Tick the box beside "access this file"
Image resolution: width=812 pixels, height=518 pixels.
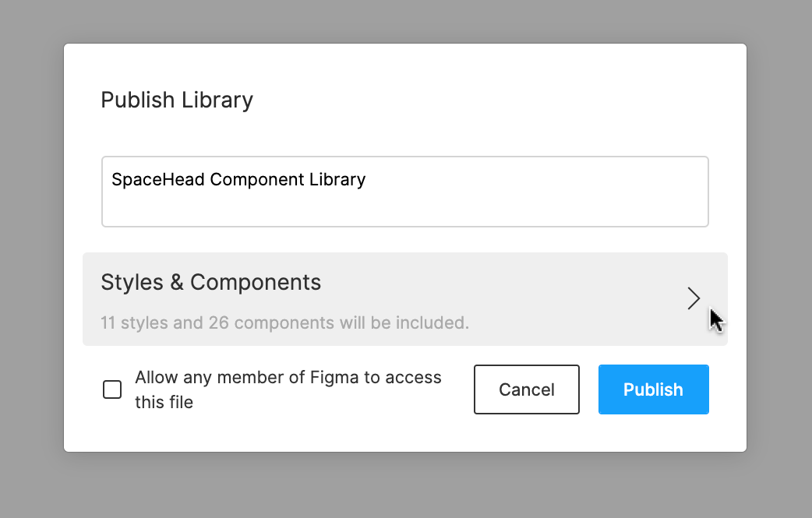112,389
